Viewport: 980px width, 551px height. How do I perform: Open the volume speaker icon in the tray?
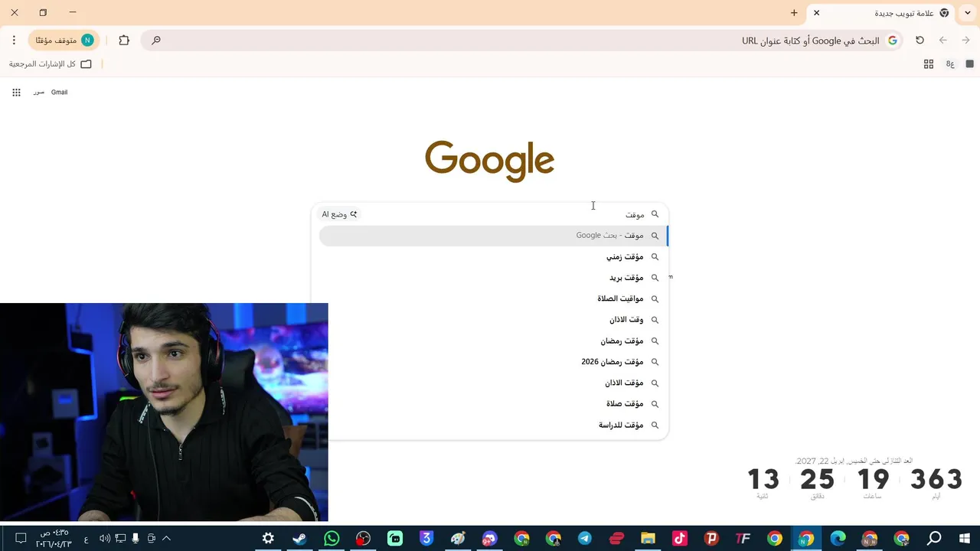coord(105,539)
